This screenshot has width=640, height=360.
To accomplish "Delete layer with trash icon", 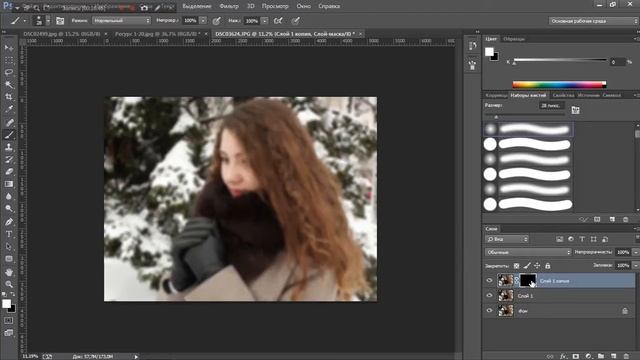I will click(626, 356).
